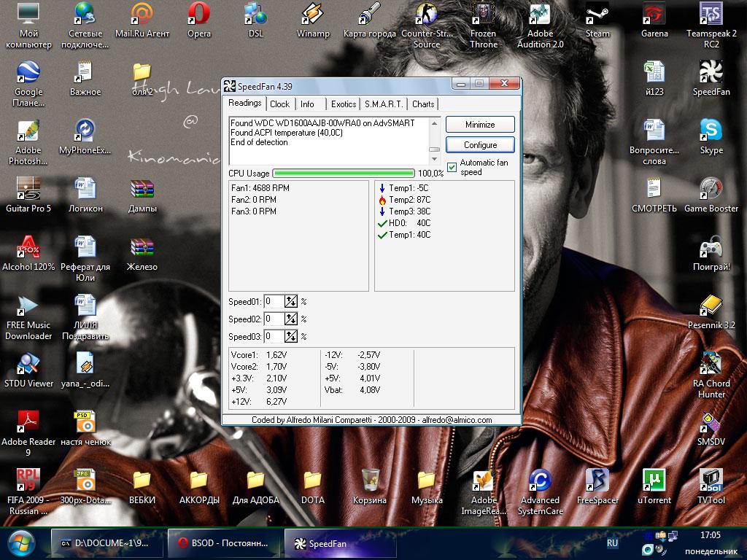This screenshot has width=747, height=560.
Task: Click the RU language indicator in taskbar
Action: coord(612,543)
